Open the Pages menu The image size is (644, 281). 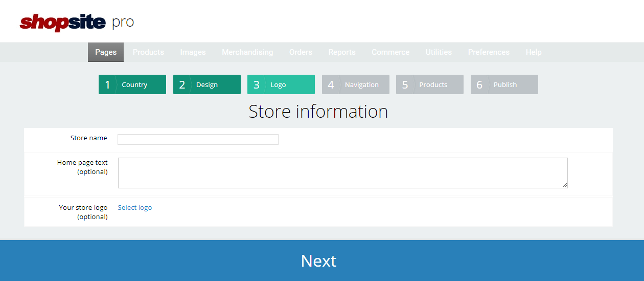106,52
